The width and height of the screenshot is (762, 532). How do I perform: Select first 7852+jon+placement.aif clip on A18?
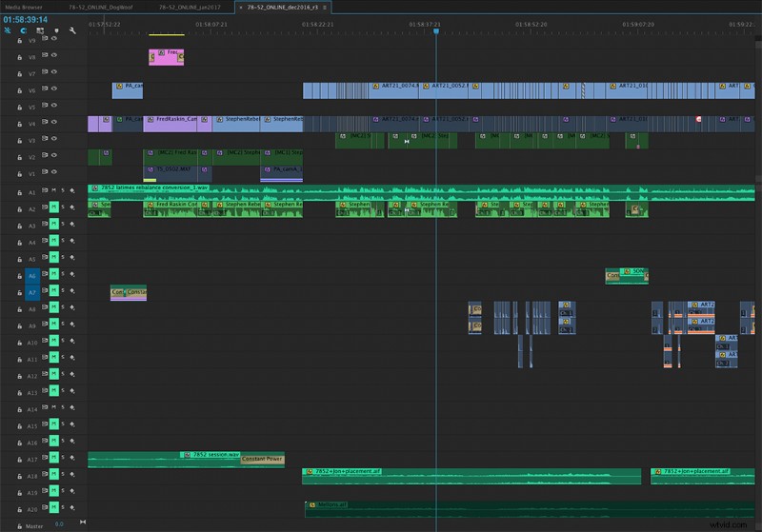pos(471,476)
